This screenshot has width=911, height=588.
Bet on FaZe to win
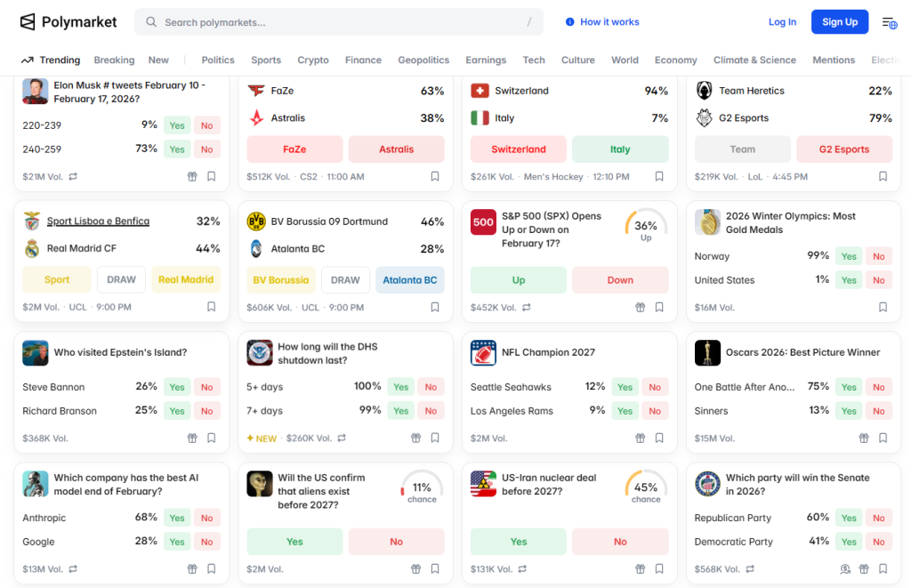tap(294, 149)
